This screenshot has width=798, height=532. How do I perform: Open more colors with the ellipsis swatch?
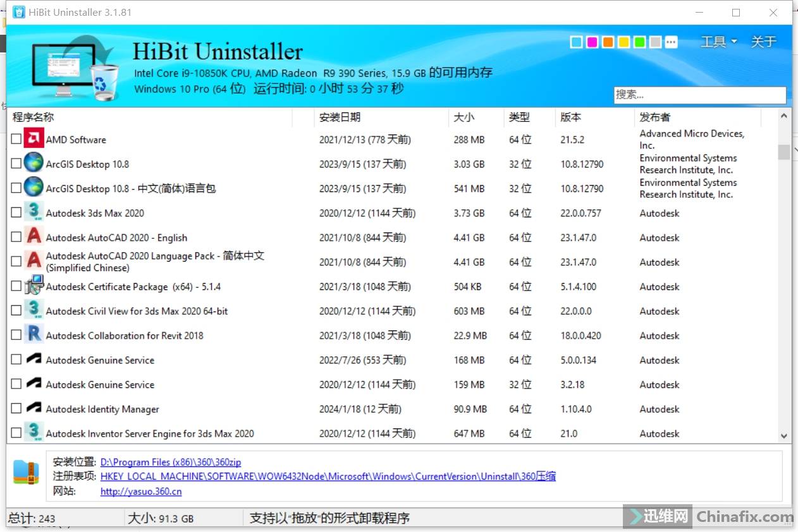pyautogui.click(x=672, y=42)
